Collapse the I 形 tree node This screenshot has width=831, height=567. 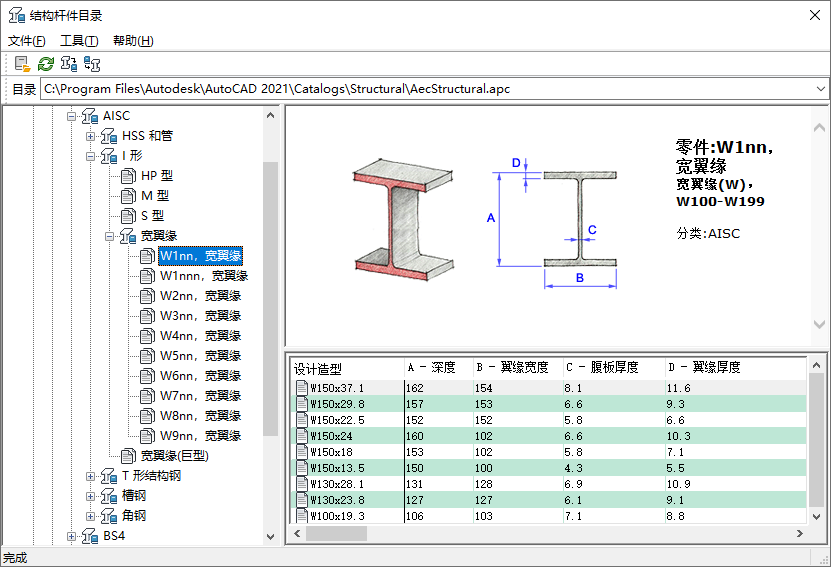point(91,156)
